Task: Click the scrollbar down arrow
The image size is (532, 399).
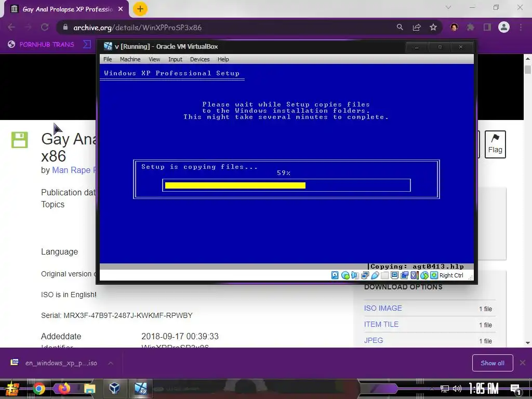Action: (528, 343)
